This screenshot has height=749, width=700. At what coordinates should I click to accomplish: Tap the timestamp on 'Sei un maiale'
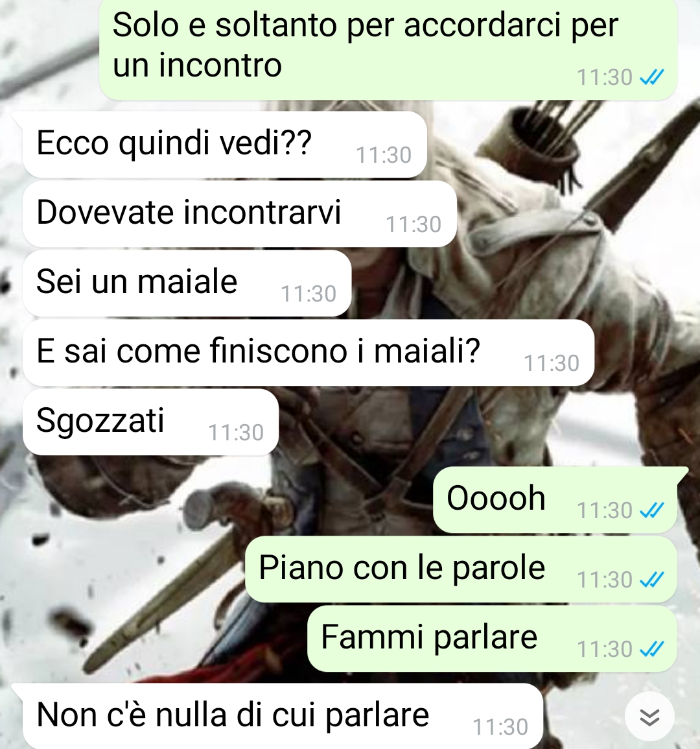pyautogui.click(x=309, y=294)
